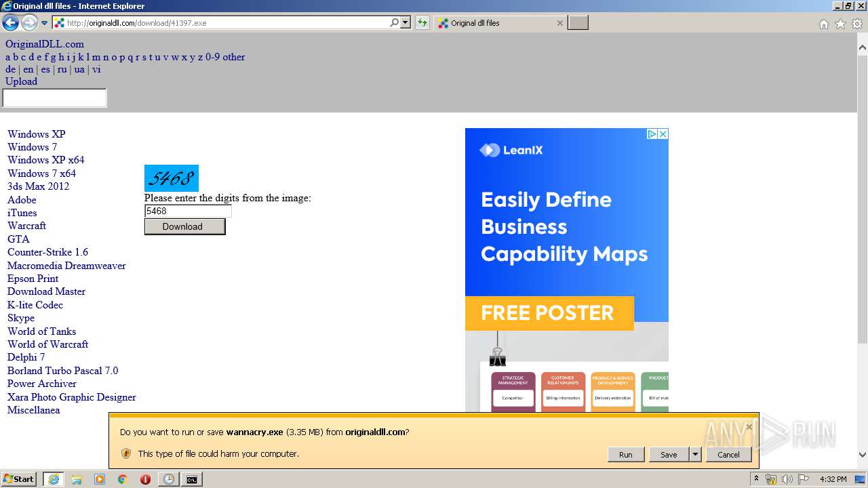The width and height of the screenshot is (868, 488).
Task: Cancel the wannacry.exe download
Action: [x=729, y=455]
